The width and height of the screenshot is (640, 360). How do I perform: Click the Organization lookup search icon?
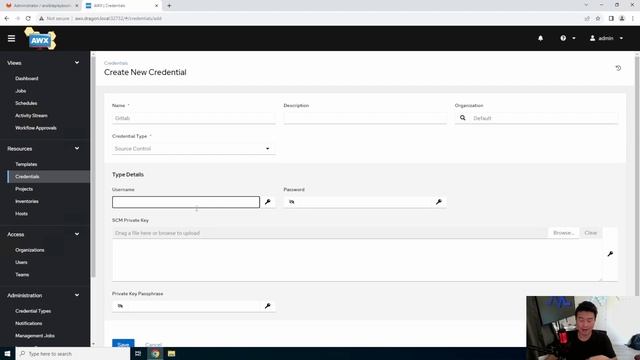click(x=462, y=118)
